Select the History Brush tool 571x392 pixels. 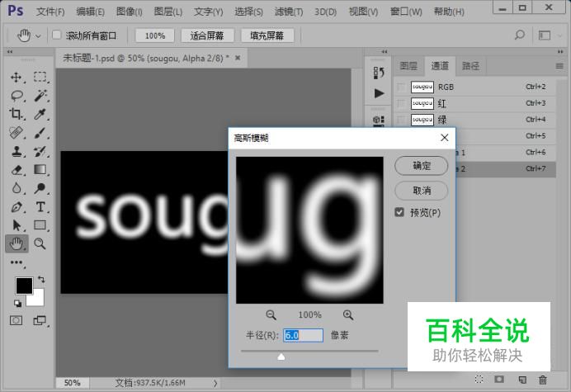coord(40,151)
